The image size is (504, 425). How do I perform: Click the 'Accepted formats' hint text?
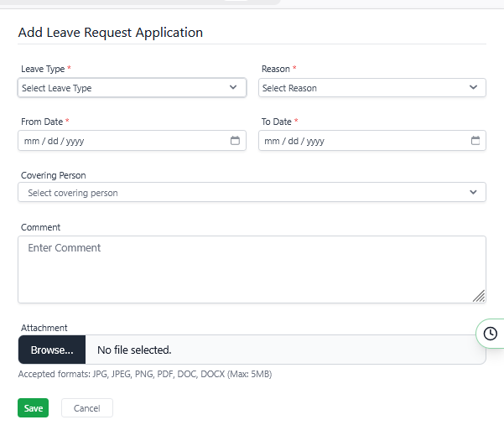[x=145, y=374]
